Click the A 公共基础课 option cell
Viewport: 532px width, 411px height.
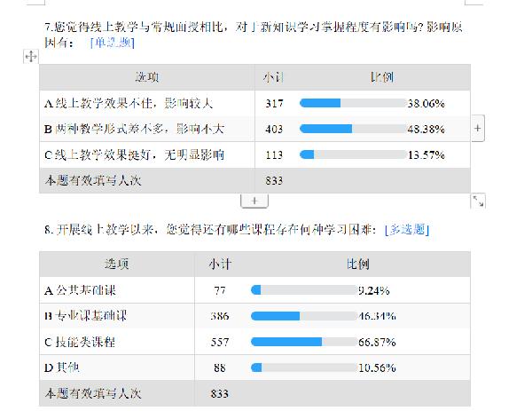(x=115, y=289)
